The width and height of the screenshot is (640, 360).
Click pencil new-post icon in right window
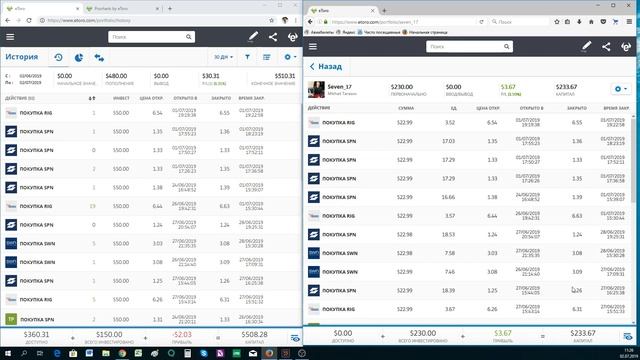tap(587, 47)
